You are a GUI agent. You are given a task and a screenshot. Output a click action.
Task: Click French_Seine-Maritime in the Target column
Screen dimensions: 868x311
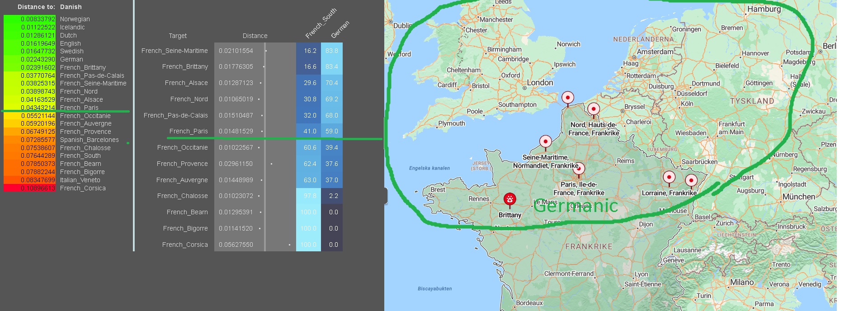(x=175, y=51)
